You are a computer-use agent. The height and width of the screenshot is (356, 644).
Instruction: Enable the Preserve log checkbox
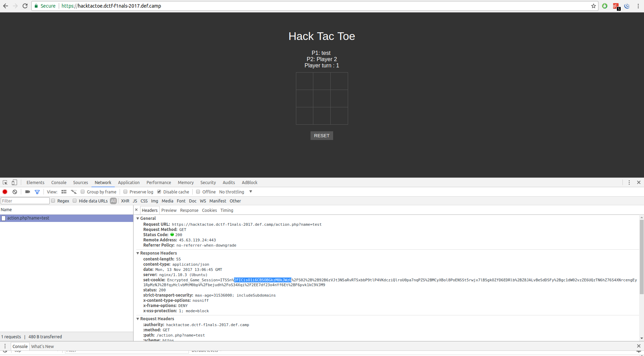click(x=126, y=192)
